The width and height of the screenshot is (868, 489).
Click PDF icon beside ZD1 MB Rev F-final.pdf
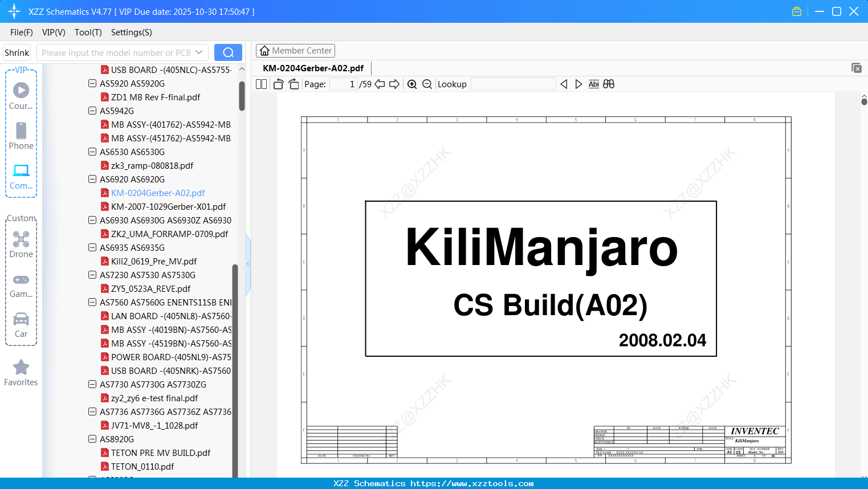coord(105,97)
